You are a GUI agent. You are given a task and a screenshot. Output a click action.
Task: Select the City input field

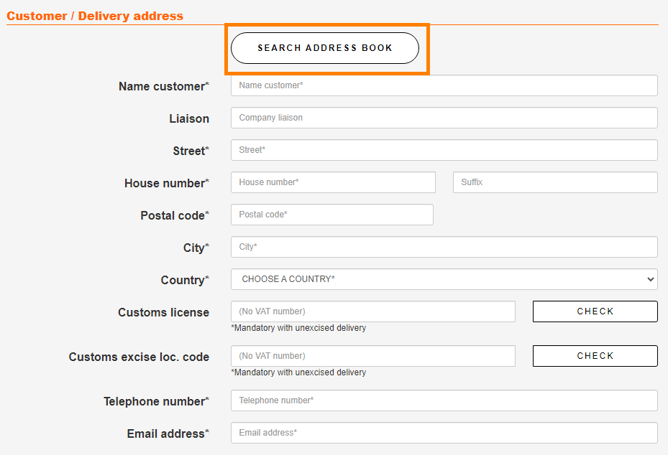click(444, 247)
